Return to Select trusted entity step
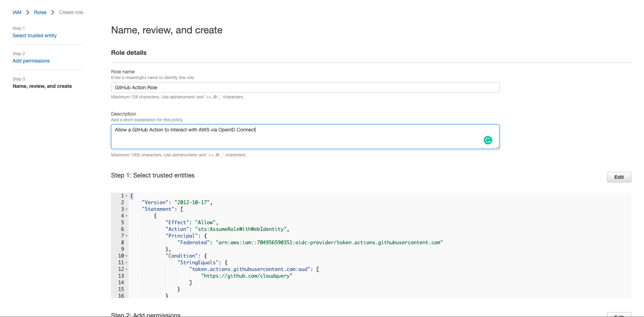644x317 pixels. 34,35
